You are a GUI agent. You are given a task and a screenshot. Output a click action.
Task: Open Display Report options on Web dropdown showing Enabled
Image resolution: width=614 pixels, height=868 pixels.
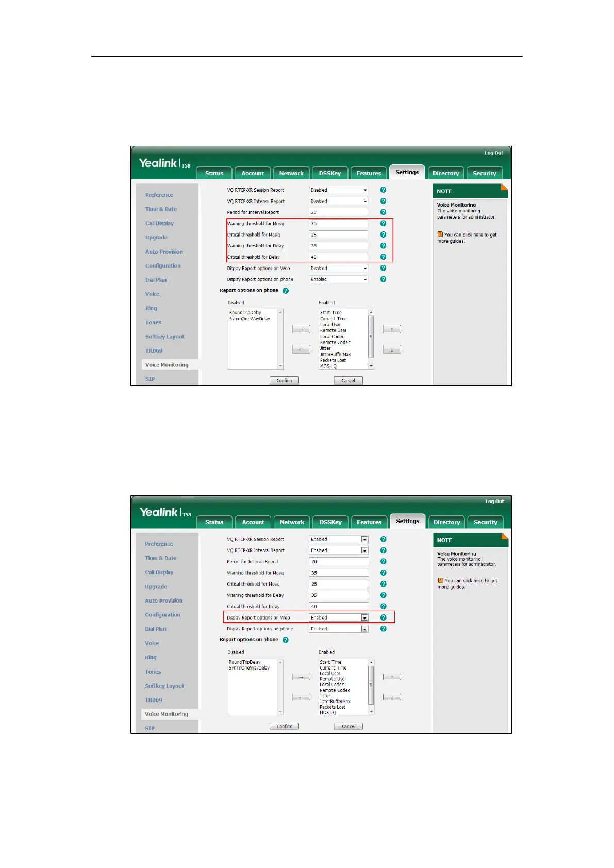coord(339,617)
